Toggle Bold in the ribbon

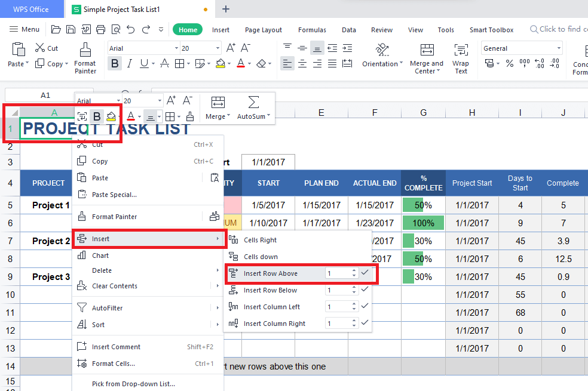[x=115, y=63]
